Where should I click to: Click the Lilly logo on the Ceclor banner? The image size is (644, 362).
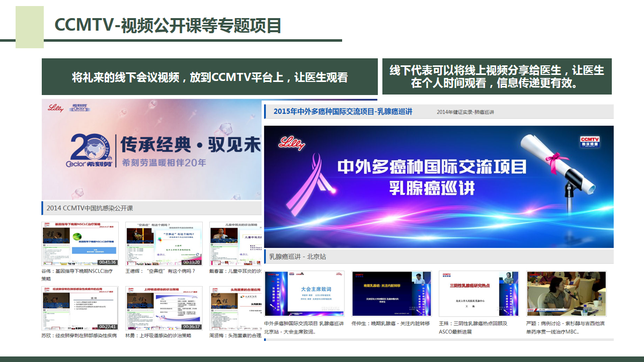55,108
